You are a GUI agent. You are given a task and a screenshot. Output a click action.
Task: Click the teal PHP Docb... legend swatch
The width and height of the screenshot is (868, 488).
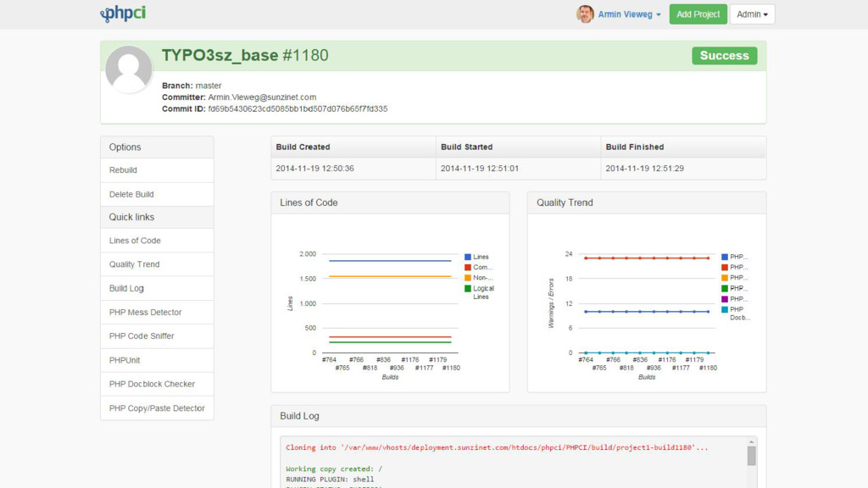[725, 309]
